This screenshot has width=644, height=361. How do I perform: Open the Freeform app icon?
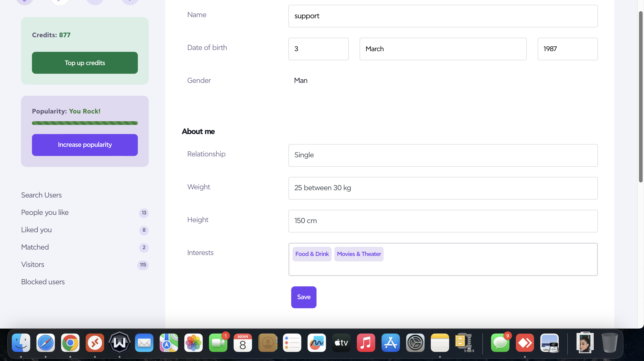[x=317, y=343]
